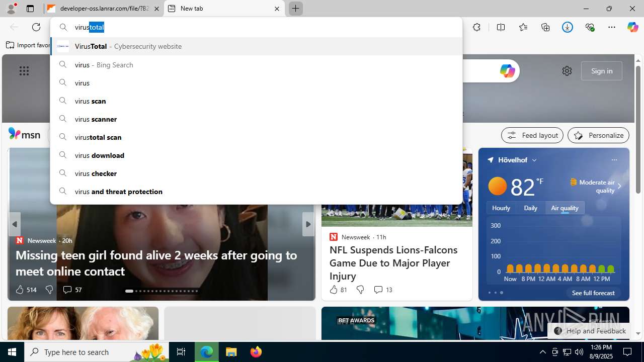This screenshot has width=644, height=362.
Task: Click the Personalize button
Action: coord(598,135)
